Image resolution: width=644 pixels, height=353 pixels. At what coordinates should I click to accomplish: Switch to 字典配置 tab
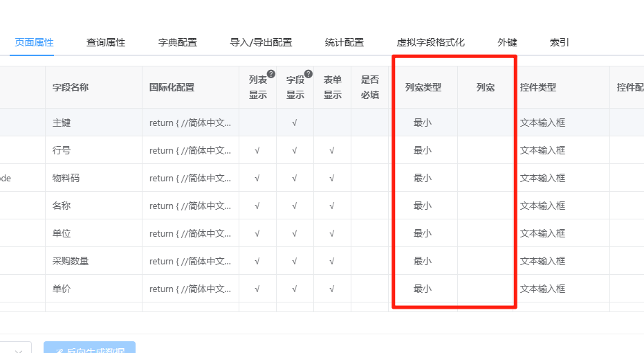pos(178,42)
